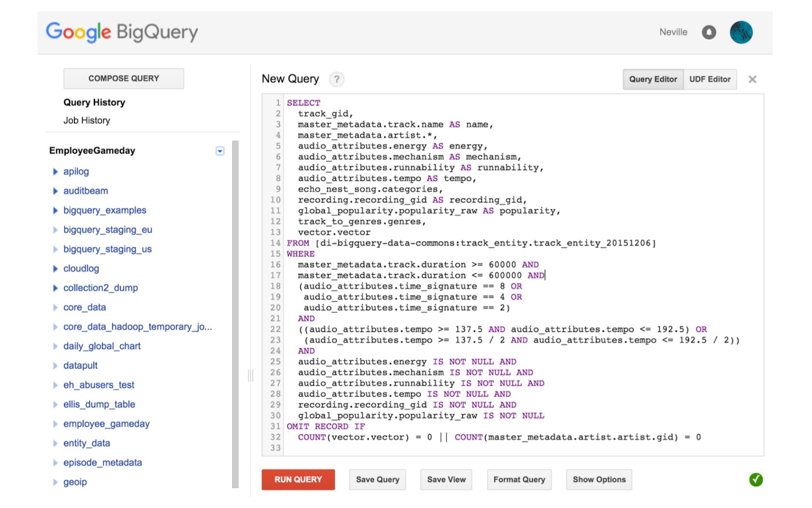812x508 pixels.
Task: Click the Save Query button
Action: click(377, 479)
